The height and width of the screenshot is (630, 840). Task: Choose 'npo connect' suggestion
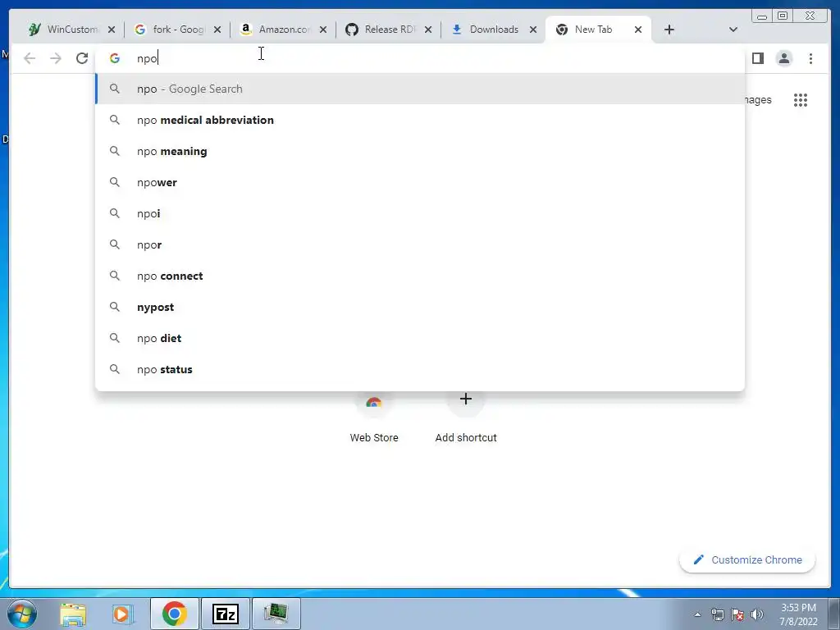click(x=420, y=276)
